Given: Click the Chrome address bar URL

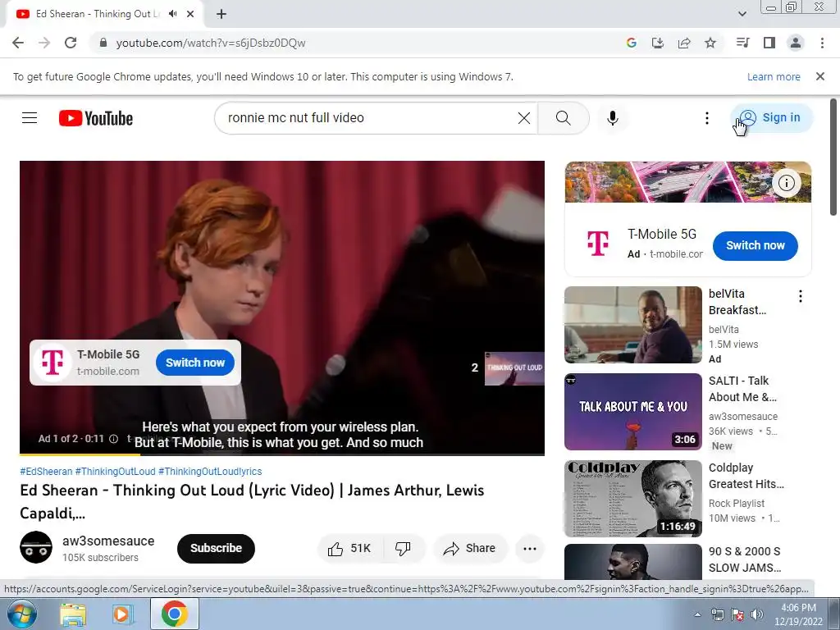Looking at the screenshot, I should pos(211,43).
